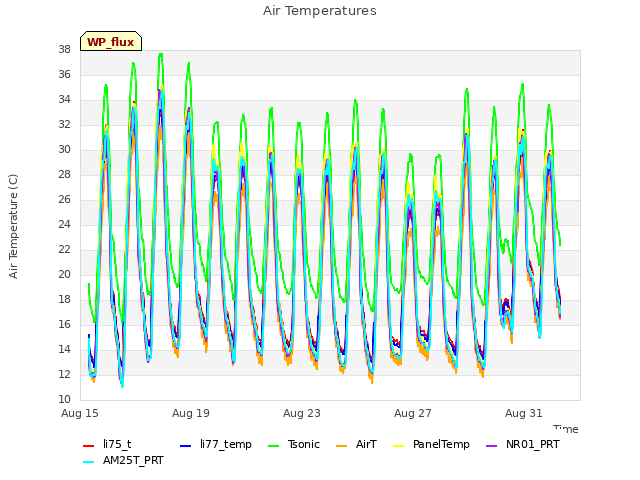The image size is (640, 480).
Task: Click the green Tsonic legend swatch
Action: tap(273, 446)
